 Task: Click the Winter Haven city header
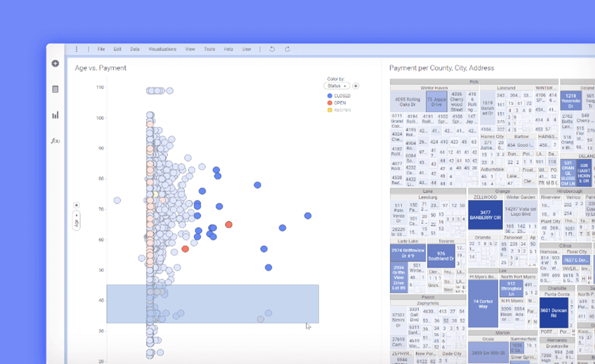(434, 88)
